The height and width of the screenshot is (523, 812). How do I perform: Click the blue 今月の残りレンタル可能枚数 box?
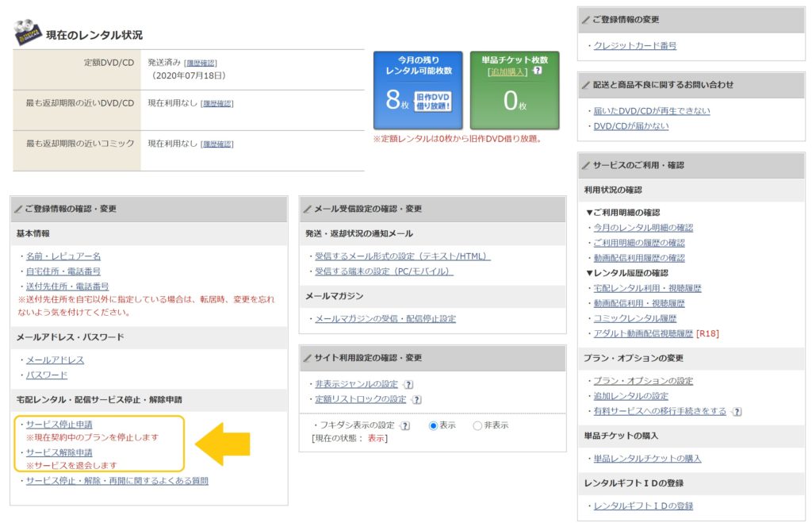point(418,90)
